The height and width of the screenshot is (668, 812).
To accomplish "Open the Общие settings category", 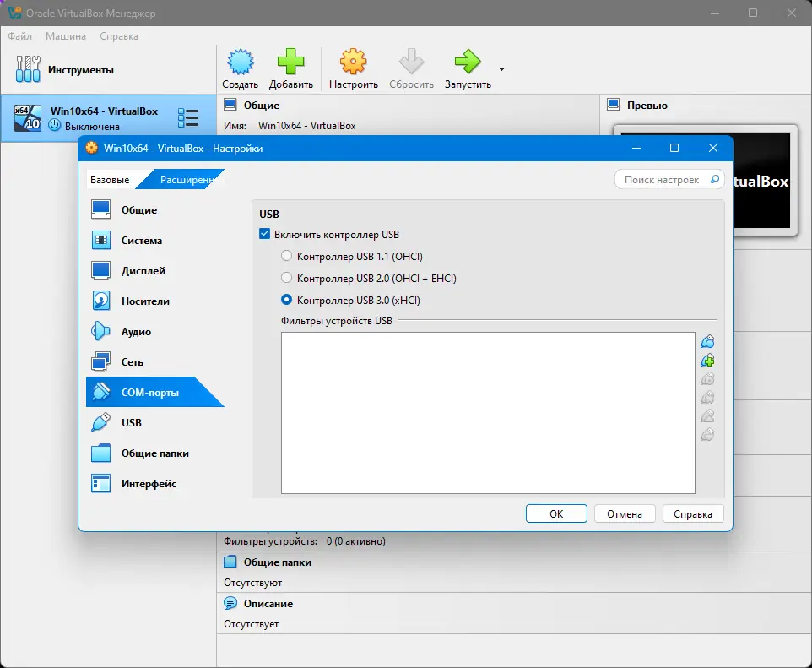I will tap(154, 210).
